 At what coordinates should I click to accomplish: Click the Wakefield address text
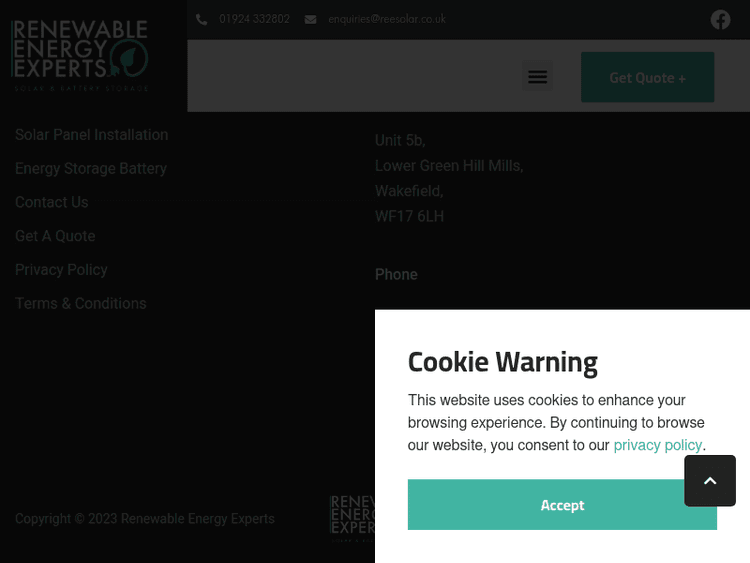point(409,191)
